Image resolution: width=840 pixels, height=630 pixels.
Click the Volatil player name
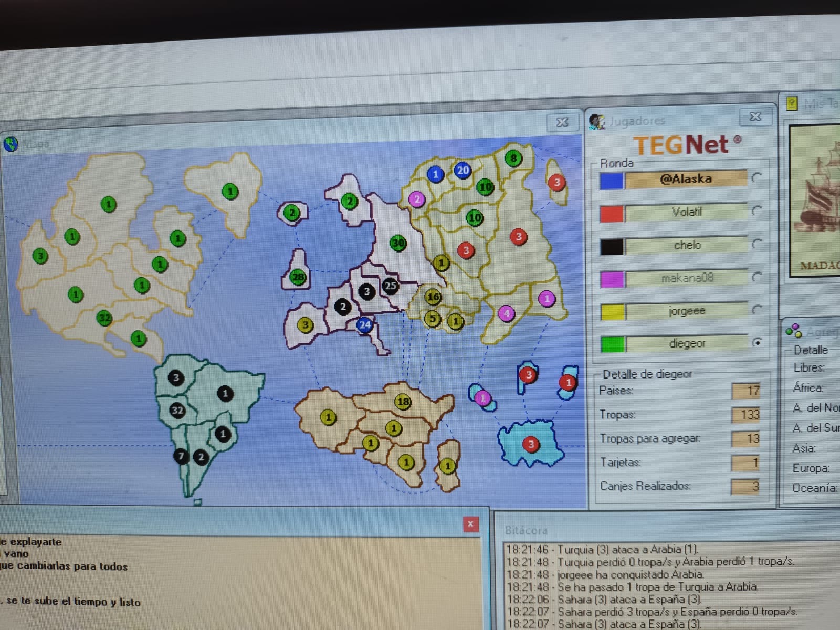(x=687, y=212)
